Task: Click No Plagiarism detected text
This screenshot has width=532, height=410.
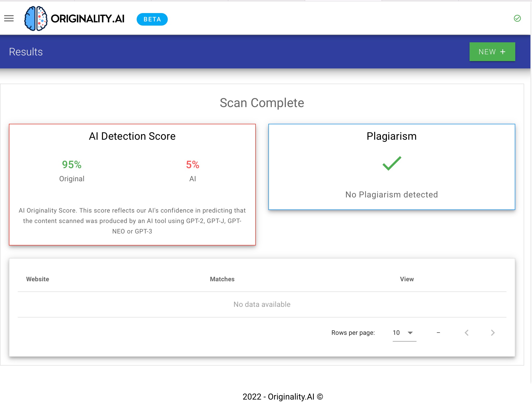Action: pos(391,195)
